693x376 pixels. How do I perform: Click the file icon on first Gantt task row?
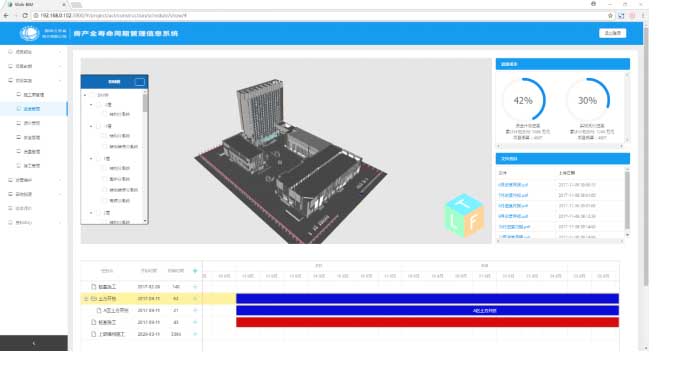coord(93,287)
